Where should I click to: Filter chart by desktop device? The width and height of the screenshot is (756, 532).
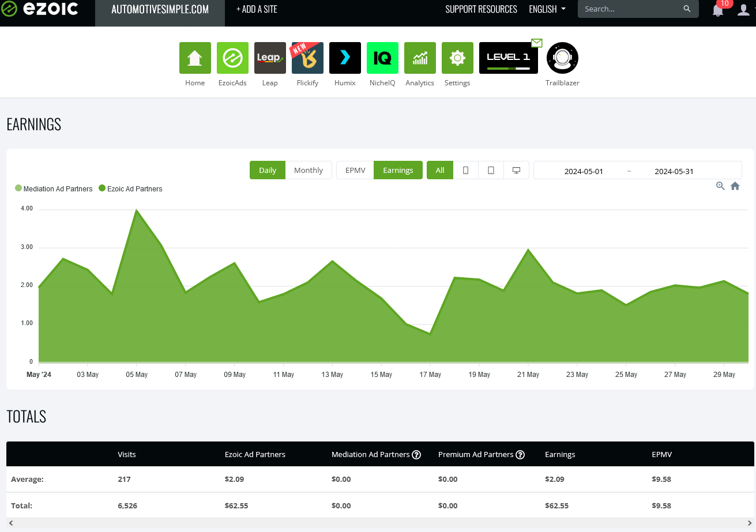coord(517,170)
